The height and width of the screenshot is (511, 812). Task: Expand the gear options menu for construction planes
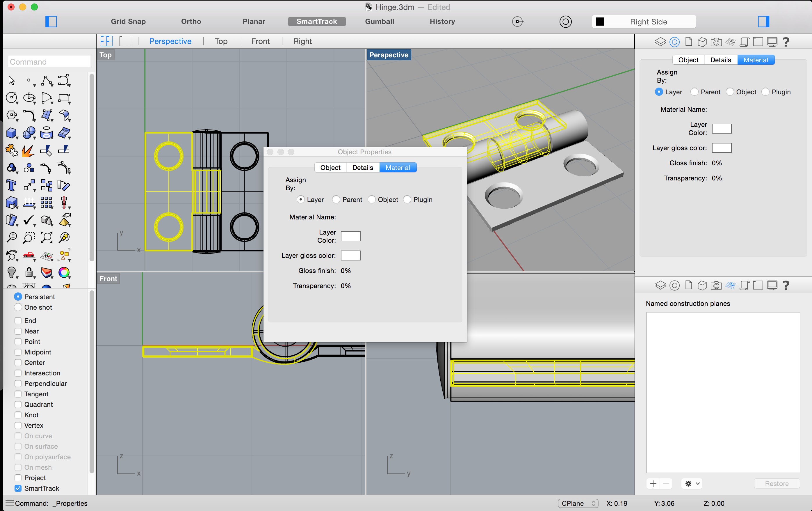[x=692, y=483]
